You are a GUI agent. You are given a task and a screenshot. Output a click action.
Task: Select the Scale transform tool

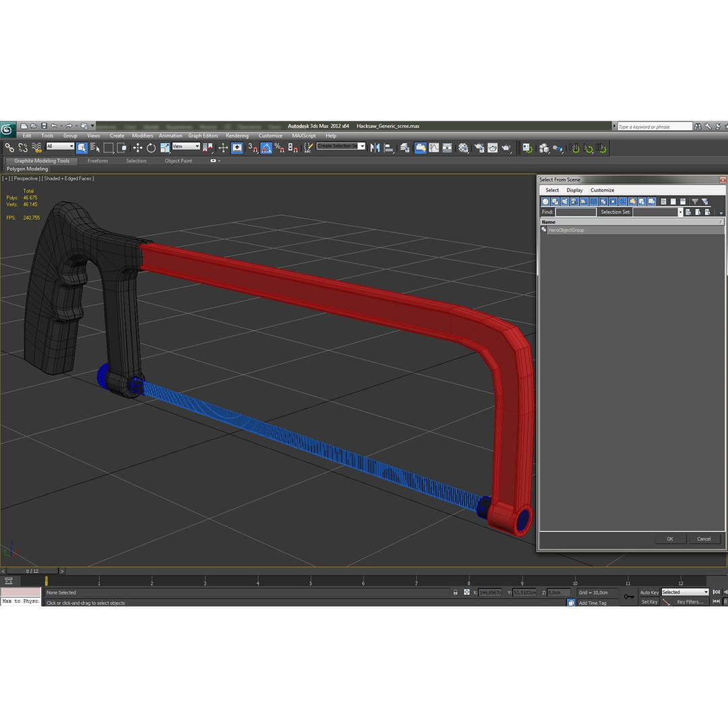(165, 148)
